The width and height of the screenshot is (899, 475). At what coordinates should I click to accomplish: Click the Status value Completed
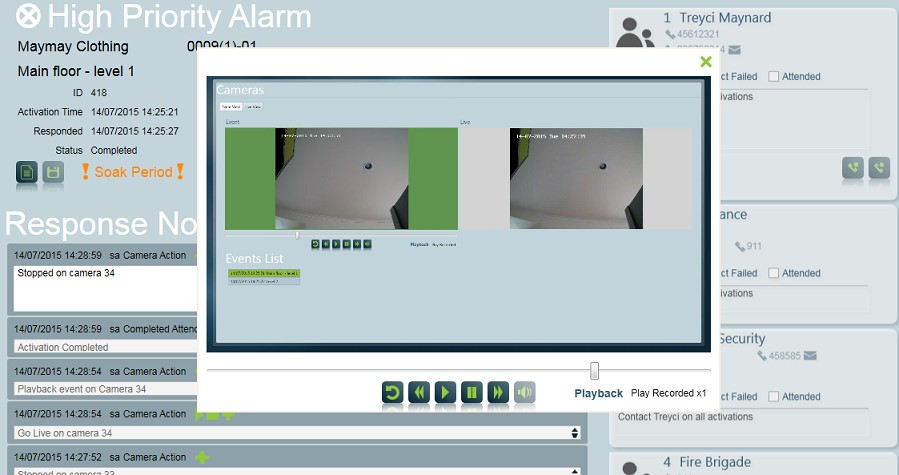(114, 150)
